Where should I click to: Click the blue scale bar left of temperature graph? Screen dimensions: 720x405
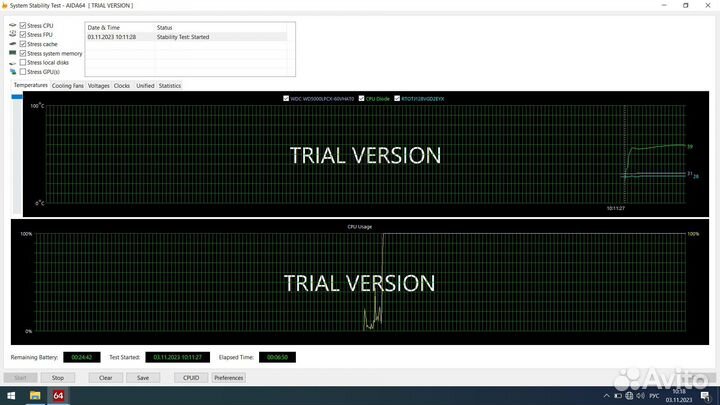tap(17, 96)
